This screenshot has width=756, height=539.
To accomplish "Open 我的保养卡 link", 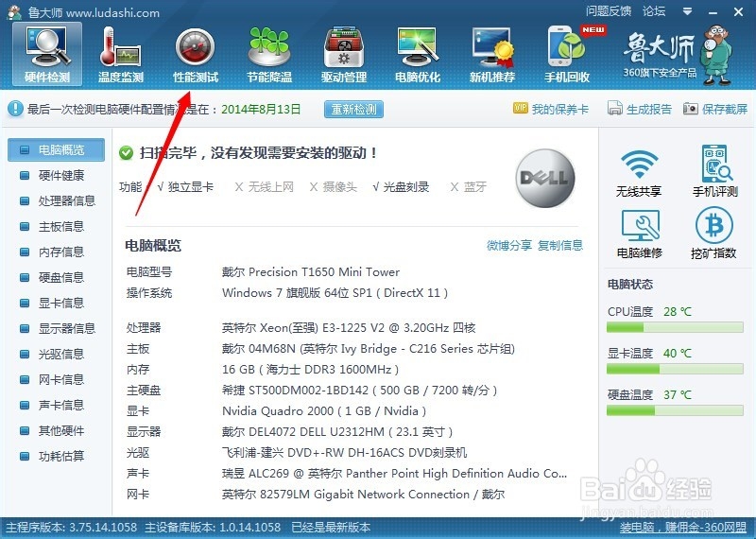I will 559,109.
